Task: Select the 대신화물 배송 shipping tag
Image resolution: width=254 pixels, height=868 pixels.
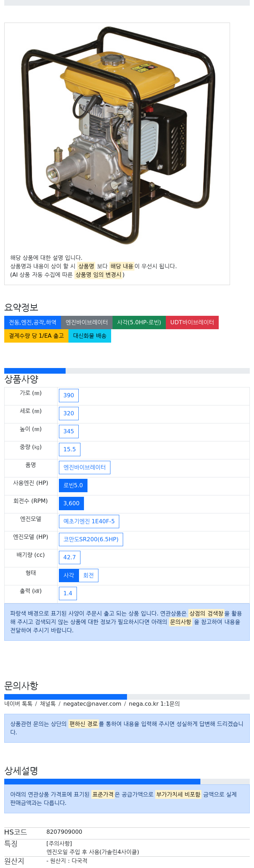Action: [90, 336]
